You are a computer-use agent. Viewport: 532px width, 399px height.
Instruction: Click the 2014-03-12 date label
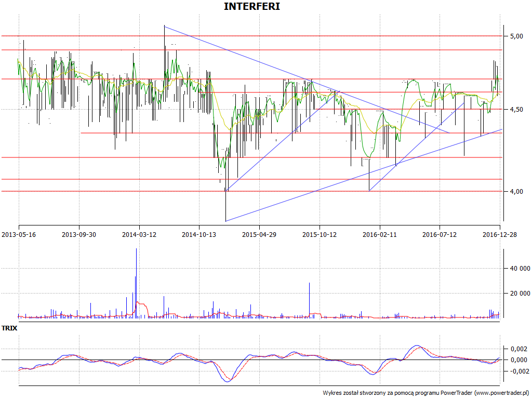[139, 234]
